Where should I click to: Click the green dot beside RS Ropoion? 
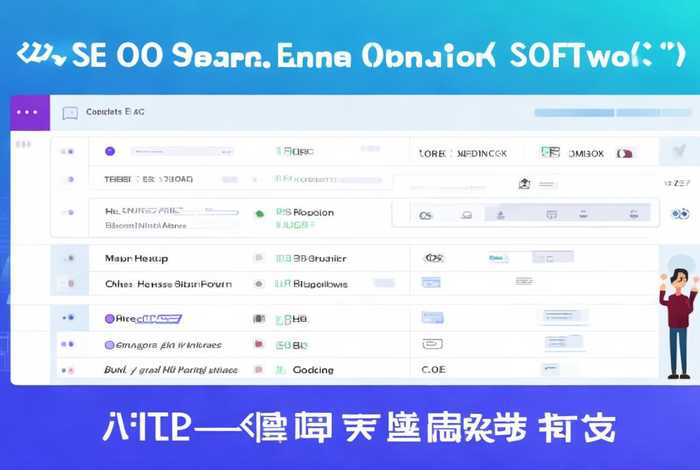point(259,214)
